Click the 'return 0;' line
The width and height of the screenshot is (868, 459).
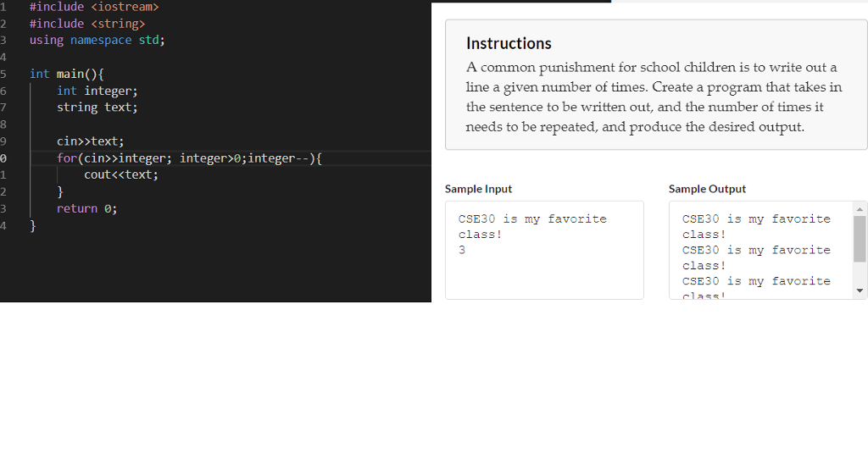tap(87, 208)
